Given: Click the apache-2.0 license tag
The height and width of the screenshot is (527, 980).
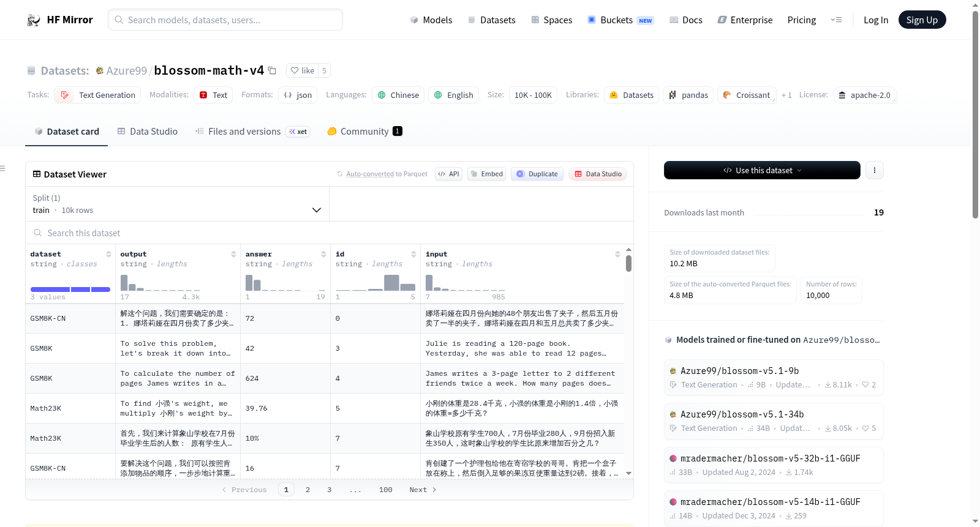Looking at the screenshot, I should click(865, 95).
